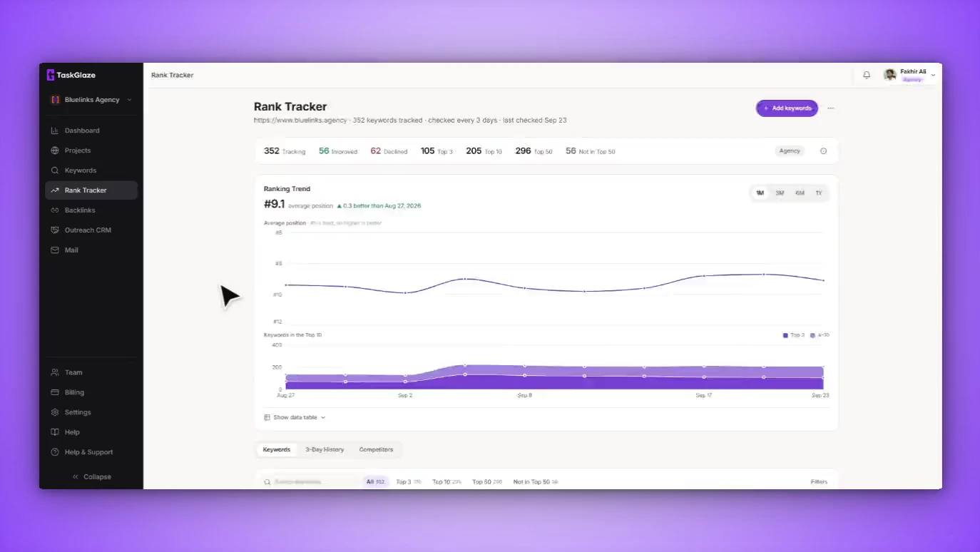This screenshot has width=980, height=552.
Task: Click the Add keywords button
Action: 787,108
